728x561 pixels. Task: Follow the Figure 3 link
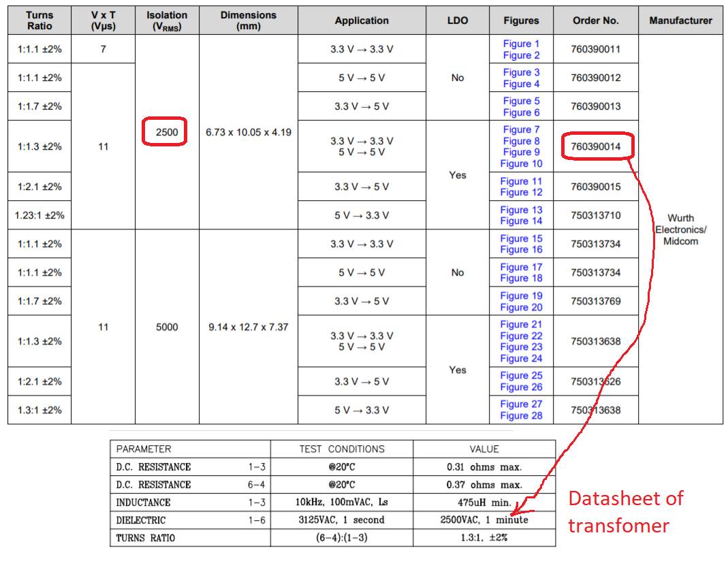[x=521, y=72]
